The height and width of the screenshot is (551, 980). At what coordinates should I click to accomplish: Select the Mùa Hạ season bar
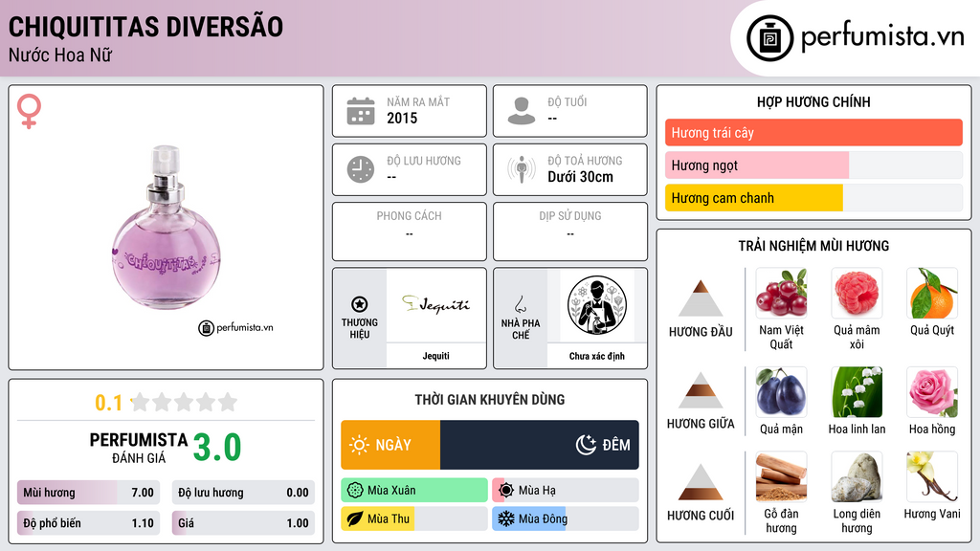(566, 491)
